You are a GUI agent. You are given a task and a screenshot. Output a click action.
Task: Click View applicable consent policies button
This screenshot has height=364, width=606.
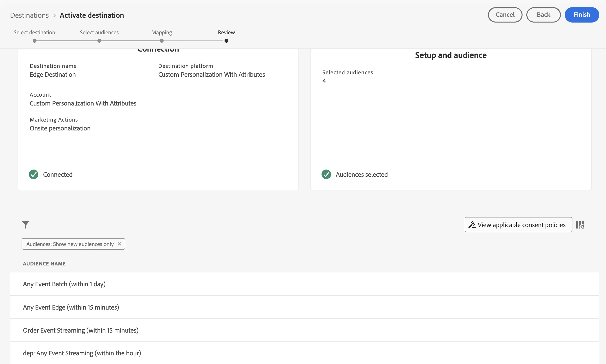click(518, 225)
